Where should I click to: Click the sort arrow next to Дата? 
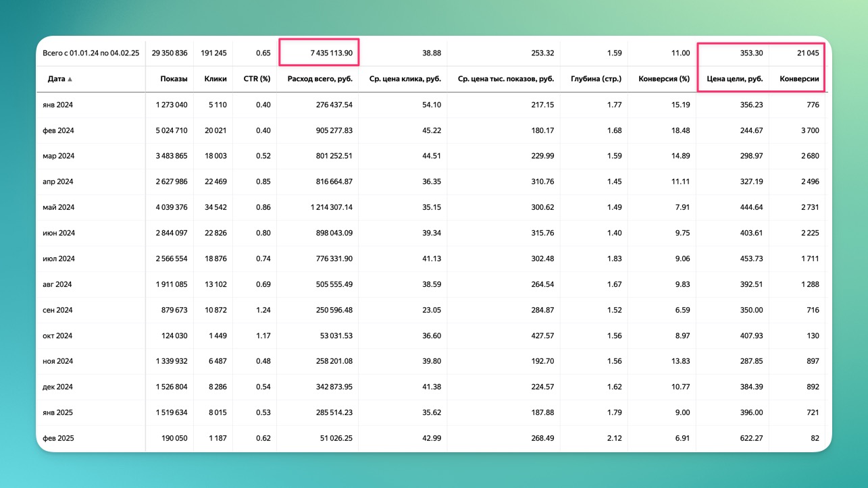[70, 79]
